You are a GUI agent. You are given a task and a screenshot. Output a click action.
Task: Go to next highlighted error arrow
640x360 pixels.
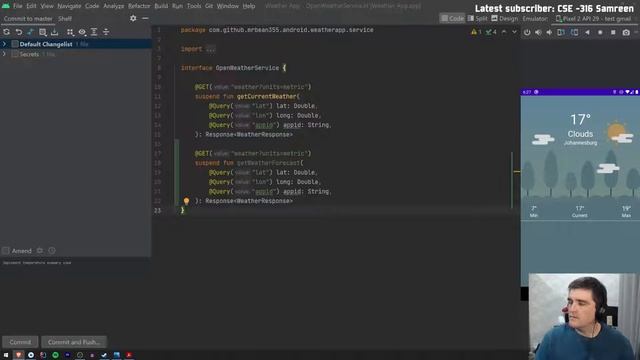click(x=514, y=32)
